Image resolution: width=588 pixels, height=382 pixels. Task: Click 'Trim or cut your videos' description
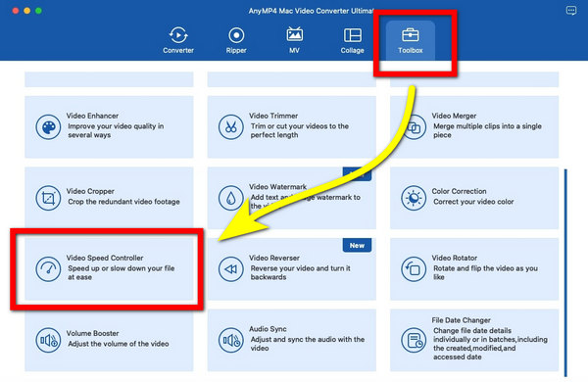pos(300,130)
